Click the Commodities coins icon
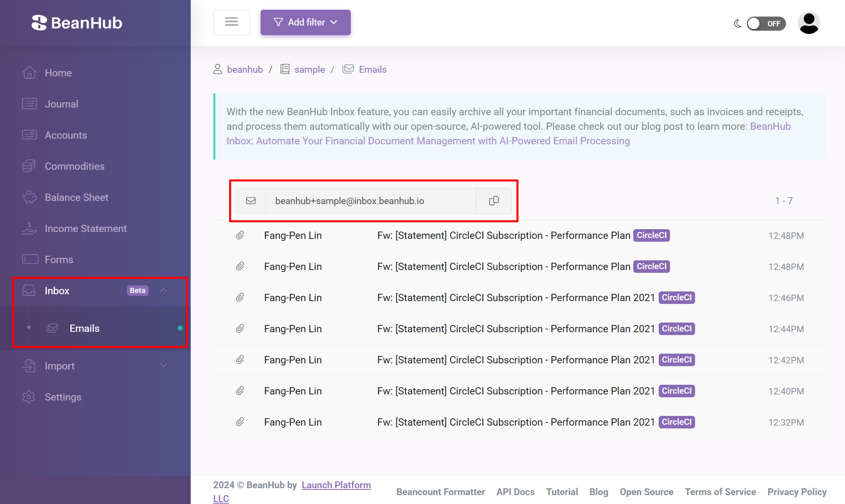The image size is (845, 504). tap(29, 166)
